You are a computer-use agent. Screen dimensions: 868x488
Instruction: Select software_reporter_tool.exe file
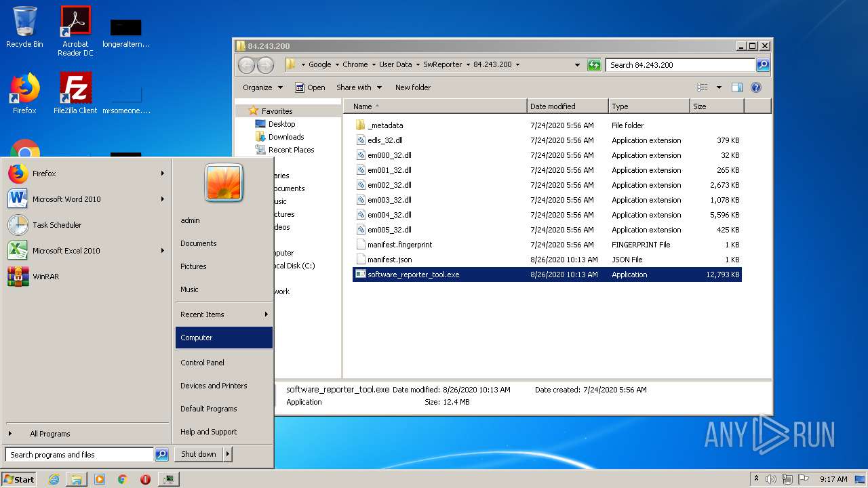point(547,274)
